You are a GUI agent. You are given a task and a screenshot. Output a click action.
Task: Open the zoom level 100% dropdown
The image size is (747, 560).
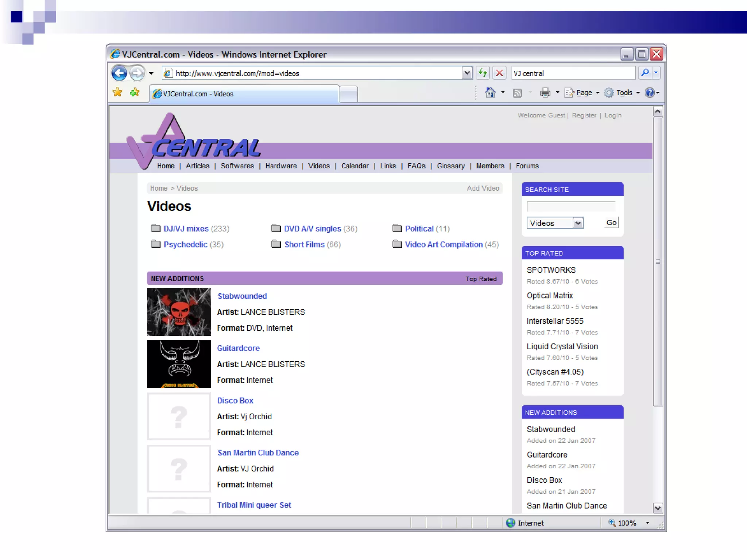tap(647, 523)
